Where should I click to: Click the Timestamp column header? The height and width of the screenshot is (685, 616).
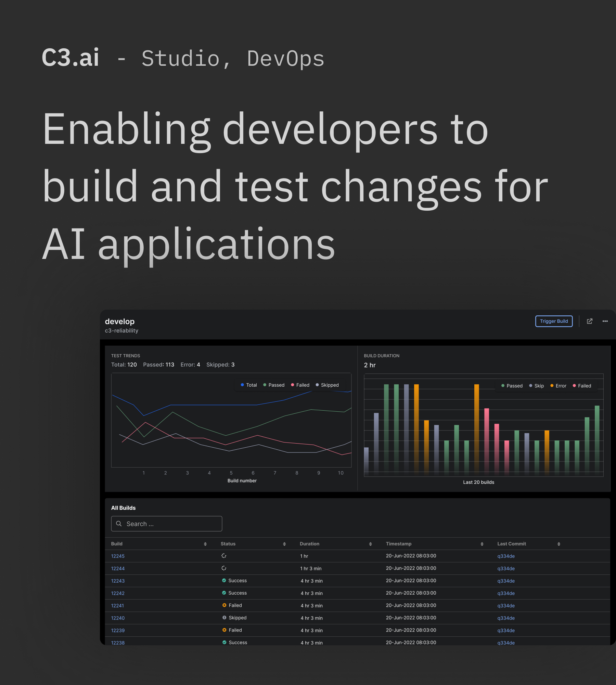pos(399,544)
